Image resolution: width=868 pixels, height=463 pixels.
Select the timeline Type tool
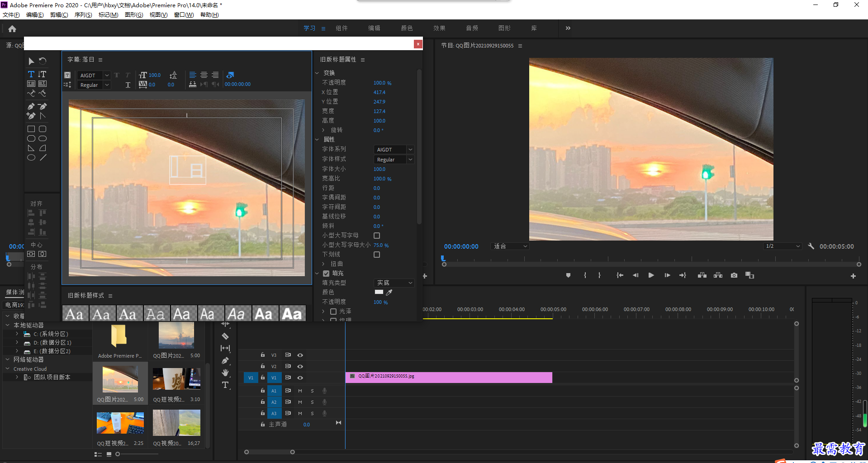[225, 385]
